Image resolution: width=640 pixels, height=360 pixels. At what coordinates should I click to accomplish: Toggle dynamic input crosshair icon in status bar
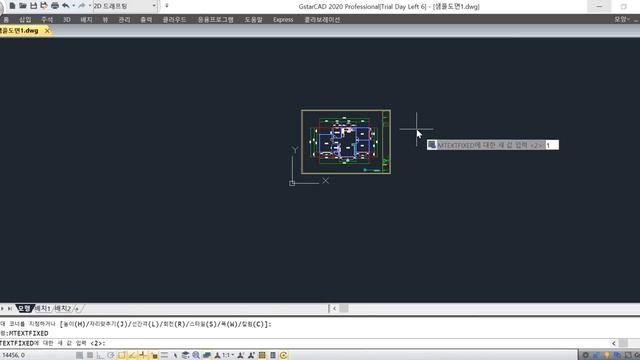143,355
